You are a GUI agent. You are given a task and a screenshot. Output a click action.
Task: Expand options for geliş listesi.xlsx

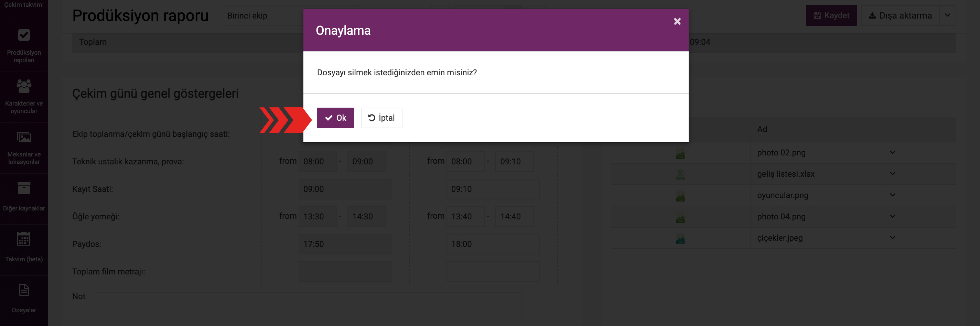(893, 174)
